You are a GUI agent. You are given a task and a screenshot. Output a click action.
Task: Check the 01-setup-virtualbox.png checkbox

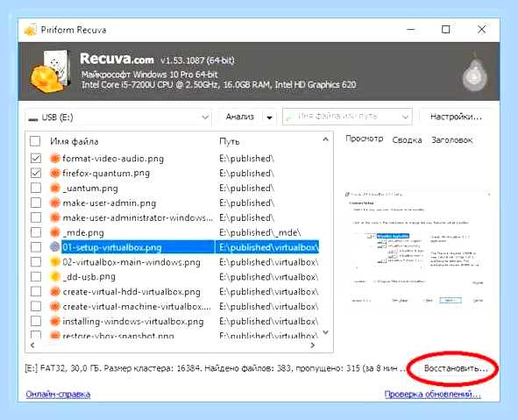coord(36,247)
